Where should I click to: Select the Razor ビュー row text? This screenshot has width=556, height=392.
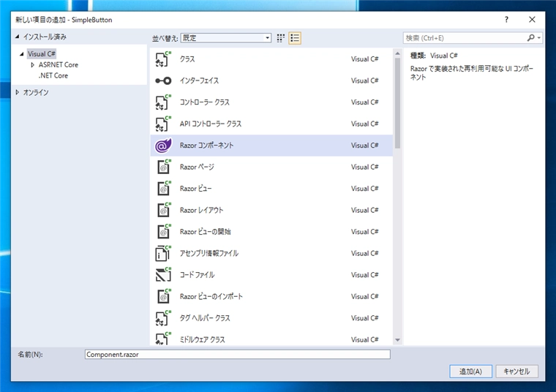click(x=196, y=189)
